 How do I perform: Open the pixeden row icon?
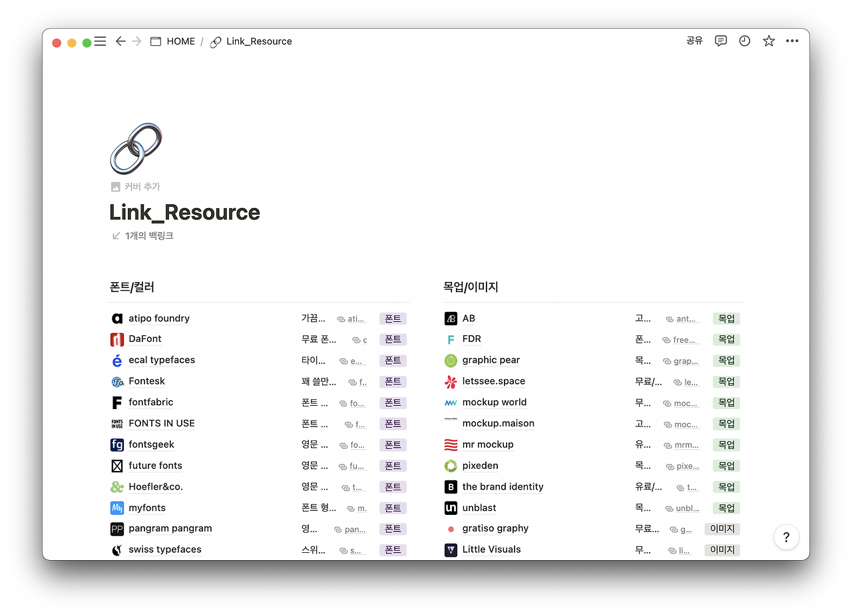[451, 466]
